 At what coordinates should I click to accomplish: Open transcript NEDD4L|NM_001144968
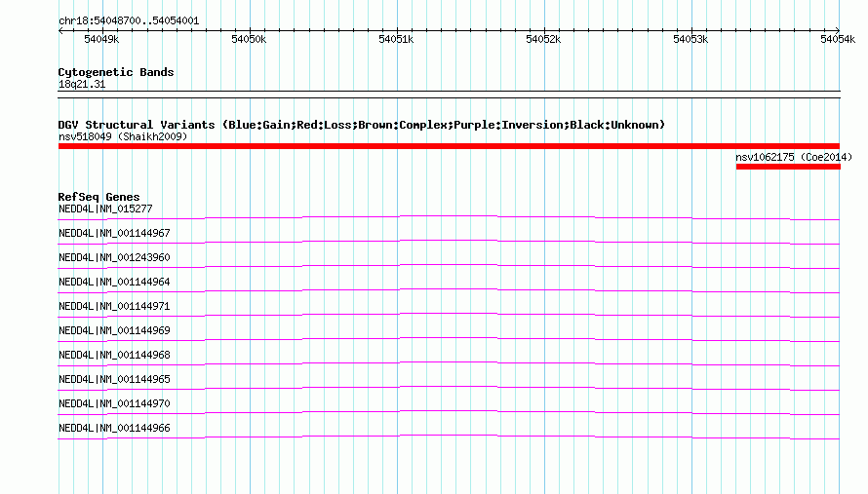(x=114, y=355)
